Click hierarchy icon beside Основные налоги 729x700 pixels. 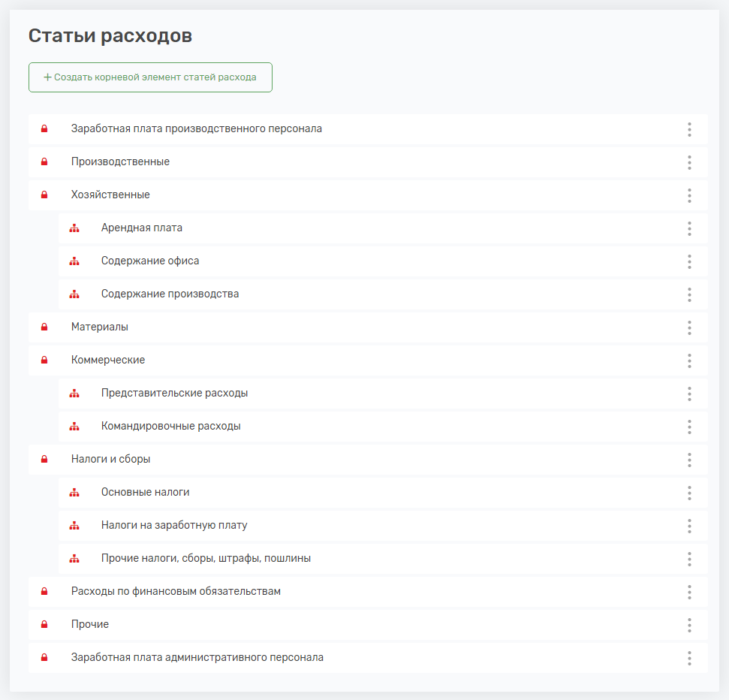[x=74, y=493]
